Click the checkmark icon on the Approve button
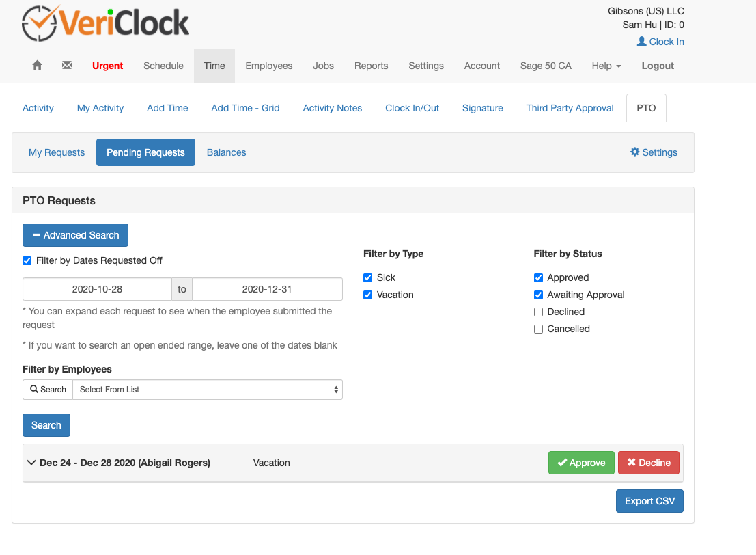Image resolution: width=756 pixels, height=555 pixels. [563, 463]
